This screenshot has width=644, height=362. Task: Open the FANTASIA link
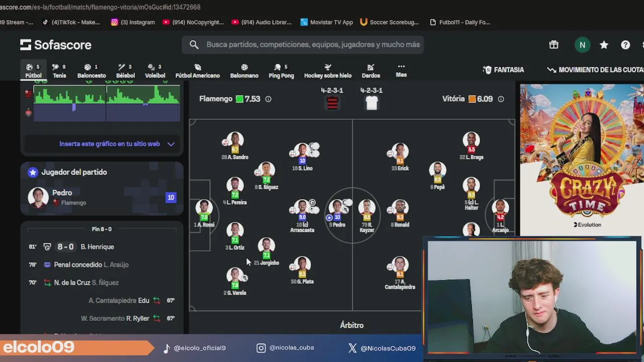coord(504,70)
